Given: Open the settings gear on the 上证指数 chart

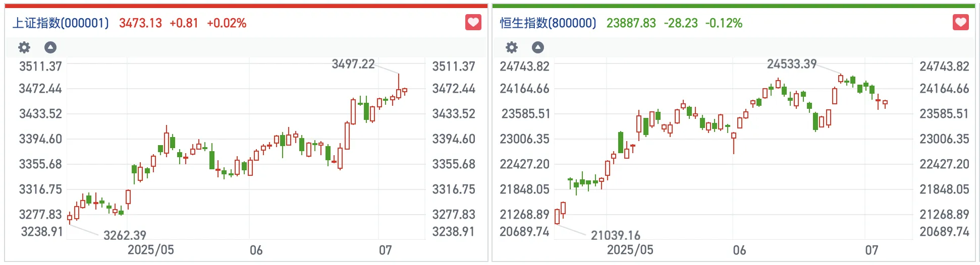Looking at the screenshot, I should [24, 47].
